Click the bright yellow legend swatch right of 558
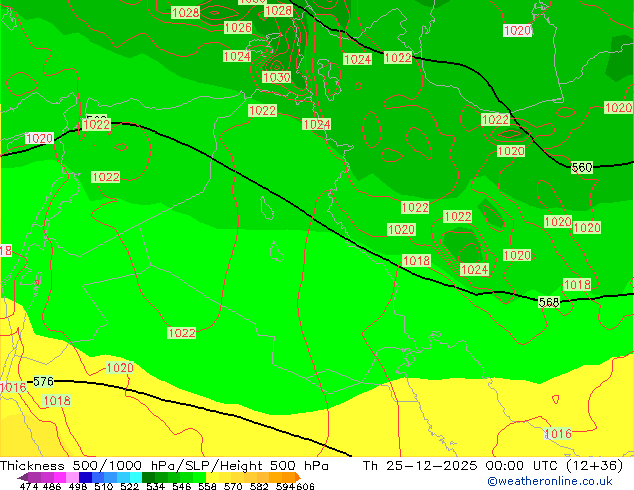634x490 pixels. point(212,477)
